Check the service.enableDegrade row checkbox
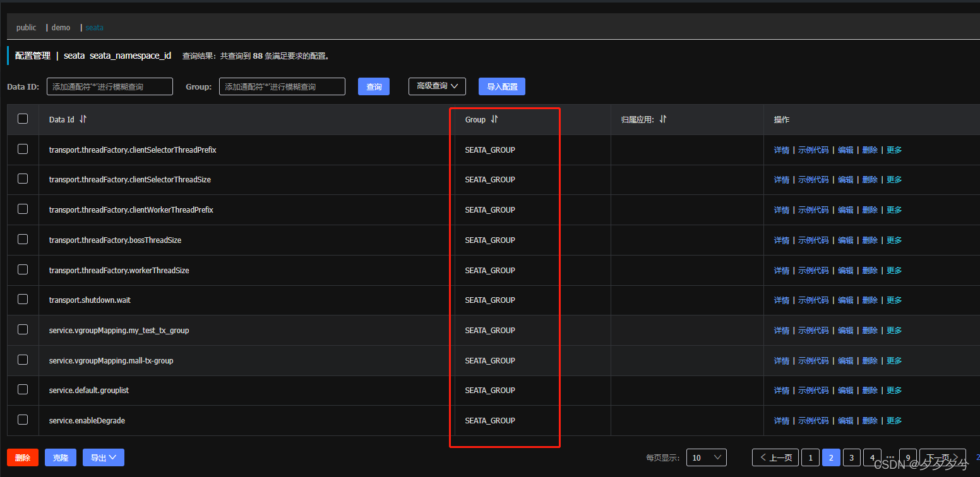 tap(23, 420)
